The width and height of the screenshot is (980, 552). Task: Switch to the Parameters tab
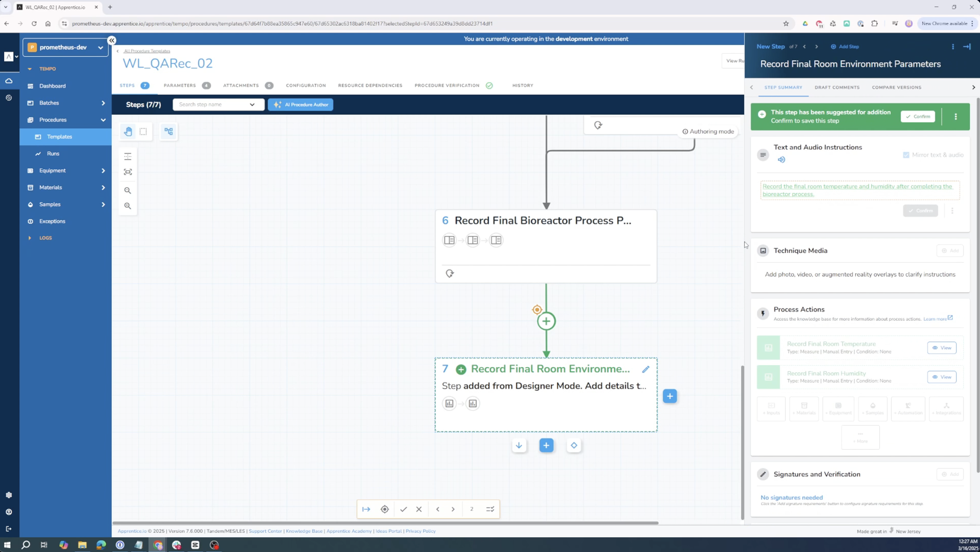click(187, 85)
